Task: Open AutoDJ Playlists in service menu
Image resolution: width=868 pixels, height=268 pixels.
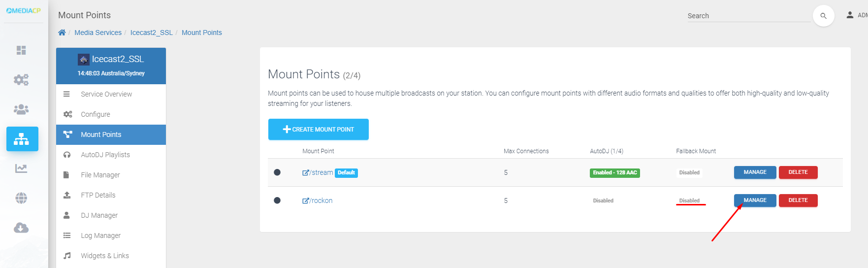Action: [x=105, y=155]
